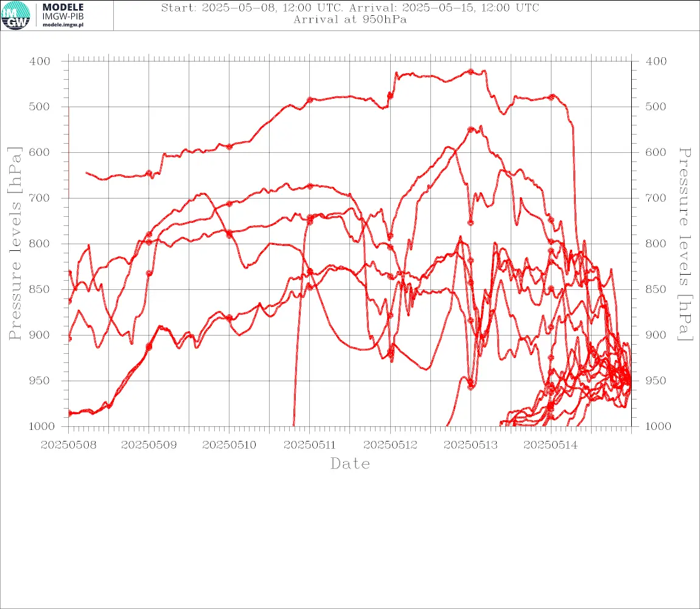700x609 pixels.
Task: Click the lowest trajectory marker at 20250508 start
Action: pos(69,414)
